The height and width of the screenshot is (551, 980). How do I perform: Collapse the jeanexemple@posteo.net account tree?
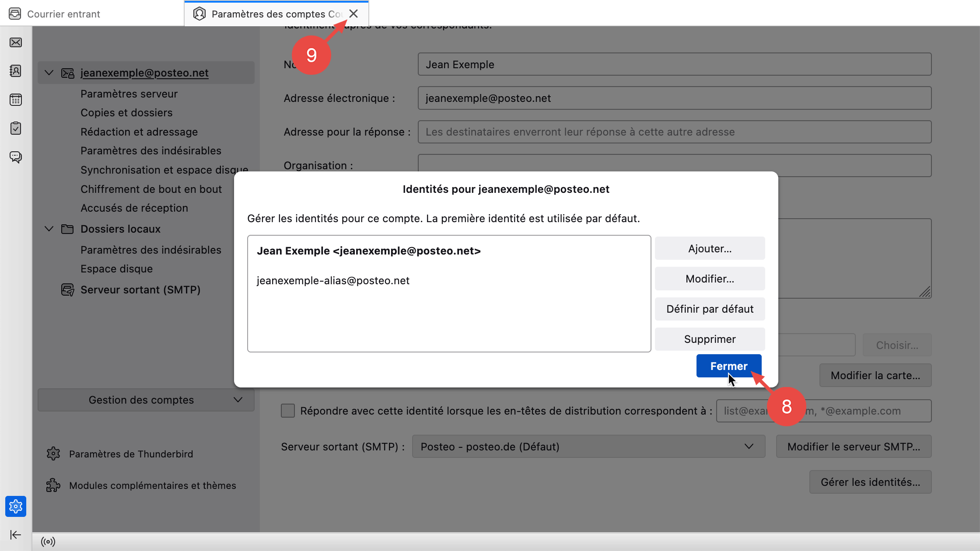click(49, 73)
